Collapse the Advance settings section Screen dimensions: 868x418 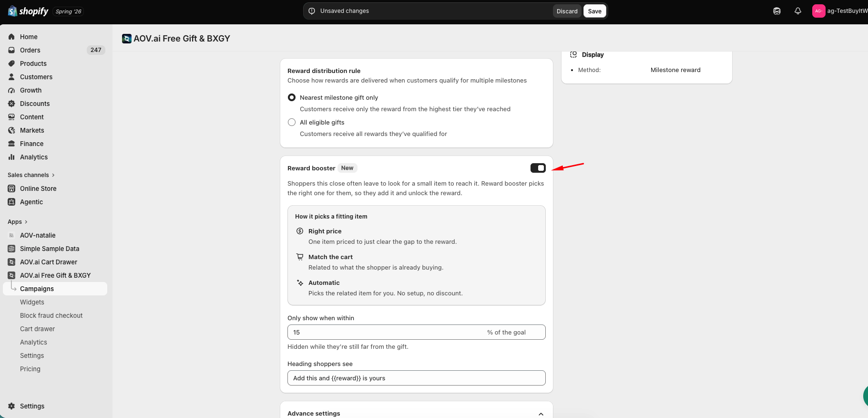click(x=541, y=414)
